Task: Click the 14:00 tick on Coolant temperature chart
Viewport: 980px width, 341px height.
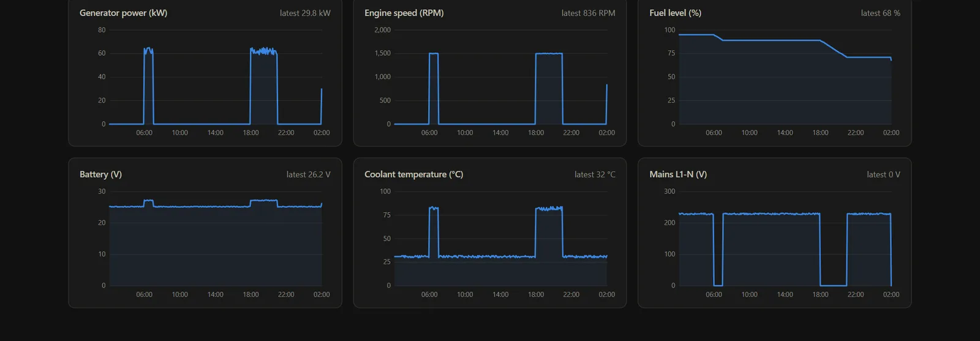Action: tap(500, 294)
